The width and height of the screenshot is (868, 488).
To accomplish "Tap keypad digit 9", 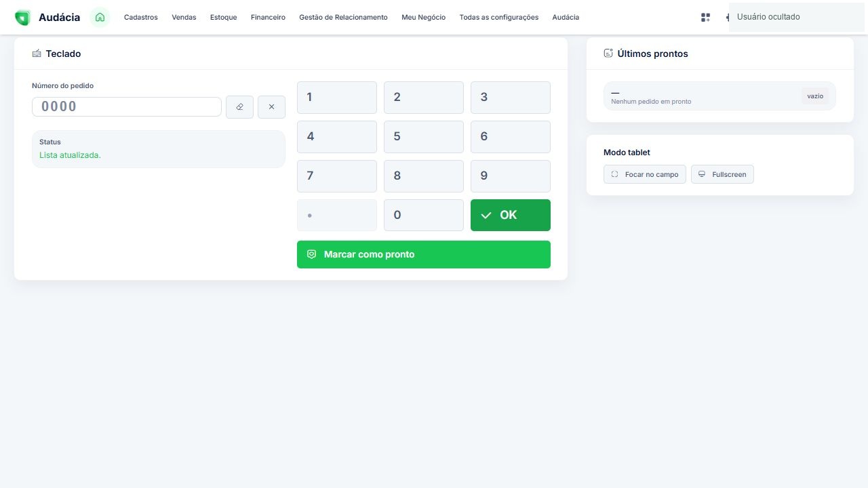I will click(x=511, y=176).
